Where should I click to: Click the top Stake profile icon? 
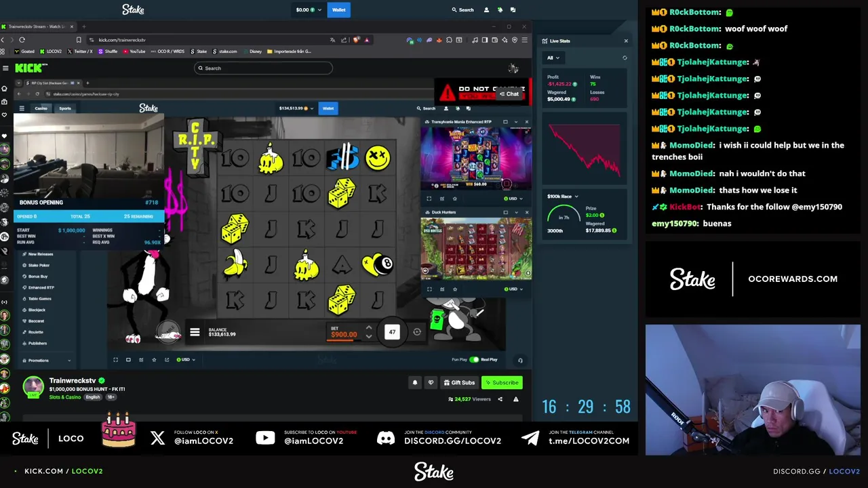tap(486, 9)
